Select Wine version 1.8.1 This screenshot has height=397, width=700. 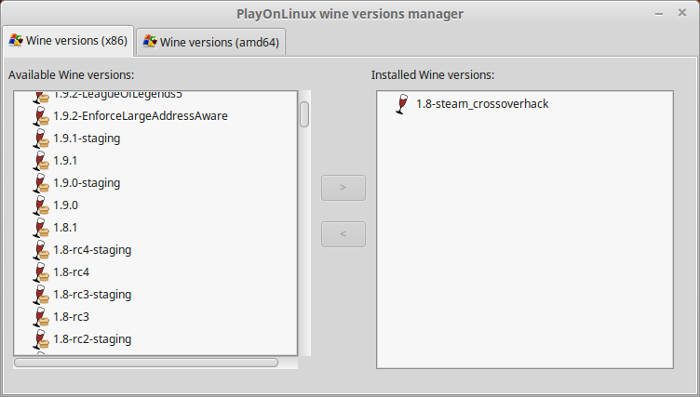(x=65, y=228)
